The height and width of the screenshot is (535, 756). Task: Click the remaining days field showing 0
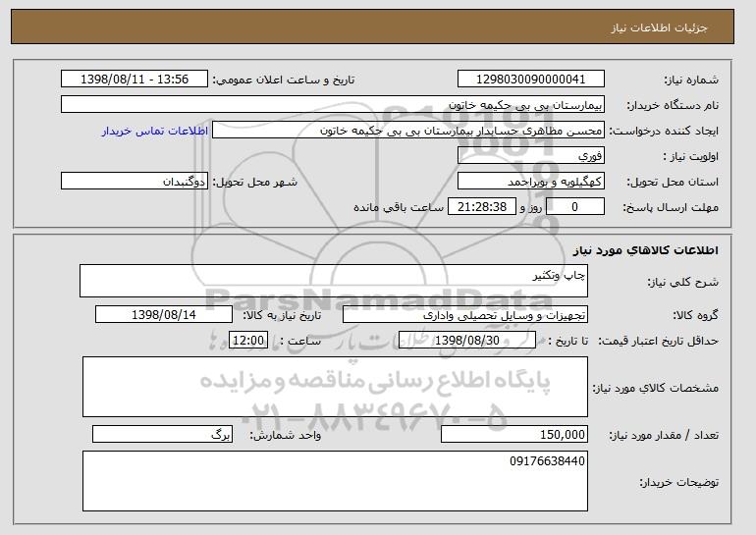574,207
